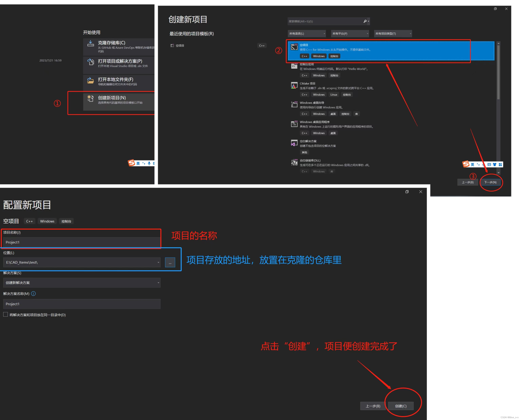Click the Clone repository download icon

[90, 43]
